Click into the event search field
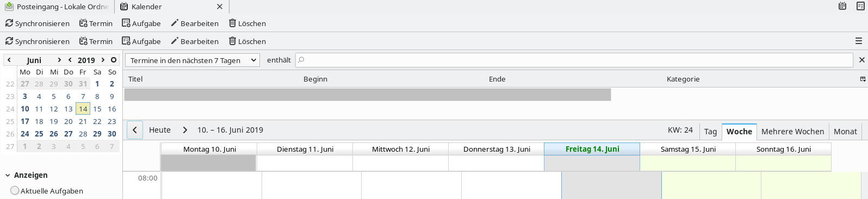This screenshot has width=868, height=199. tap(574, 60)
